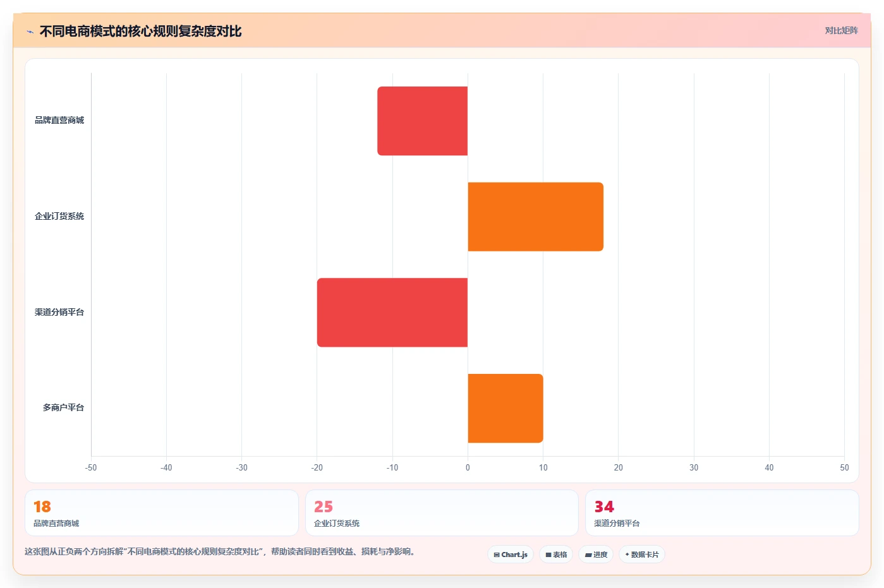Viewport: 884px width, 588px height.
Task: Click the x-axis tick label 40
Action: tap(769, 468)
